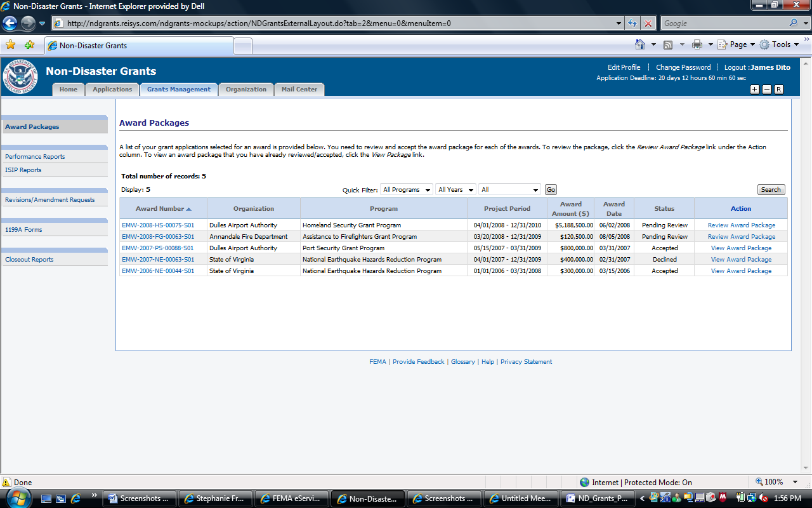The width and height of the screenshot is (812, 508).
Task: Open the Mail Center tab
Action: point(299,90)
